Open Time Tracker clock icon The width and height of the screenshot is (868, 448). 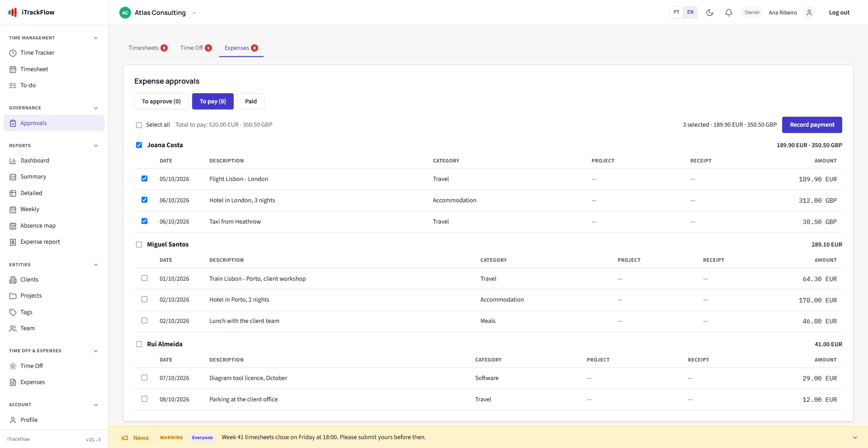(x=13, y=53)
